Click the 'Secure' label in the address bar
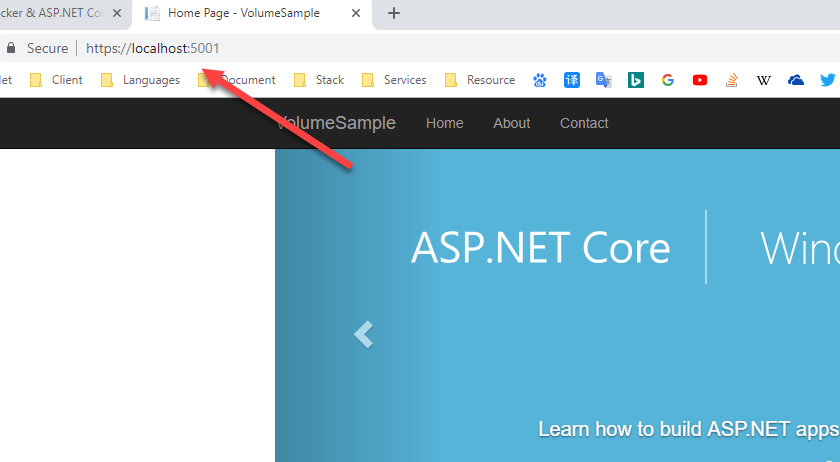 tap(47, 48)
